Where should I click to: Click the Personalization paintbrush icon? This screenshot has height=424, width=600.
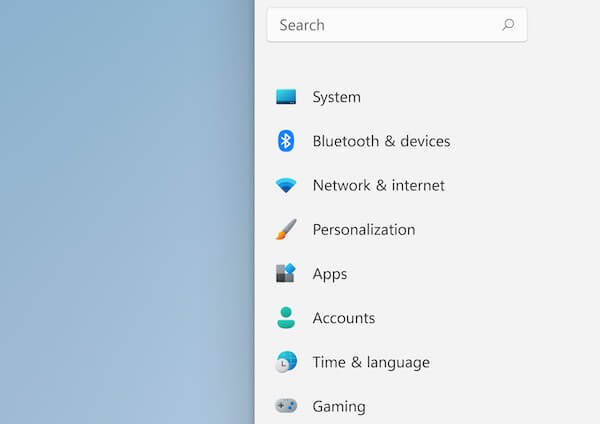tap(286, 229)
